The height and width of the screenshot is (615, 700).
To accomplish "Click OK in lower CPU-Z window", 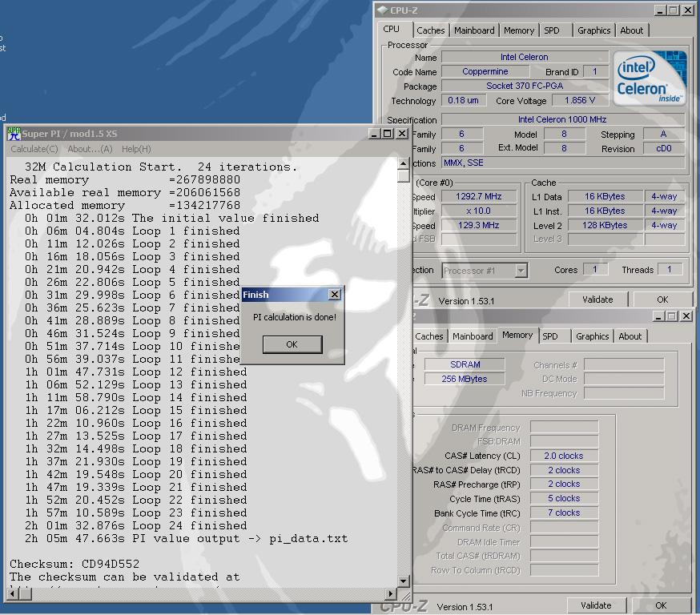I will pos(661,605).
